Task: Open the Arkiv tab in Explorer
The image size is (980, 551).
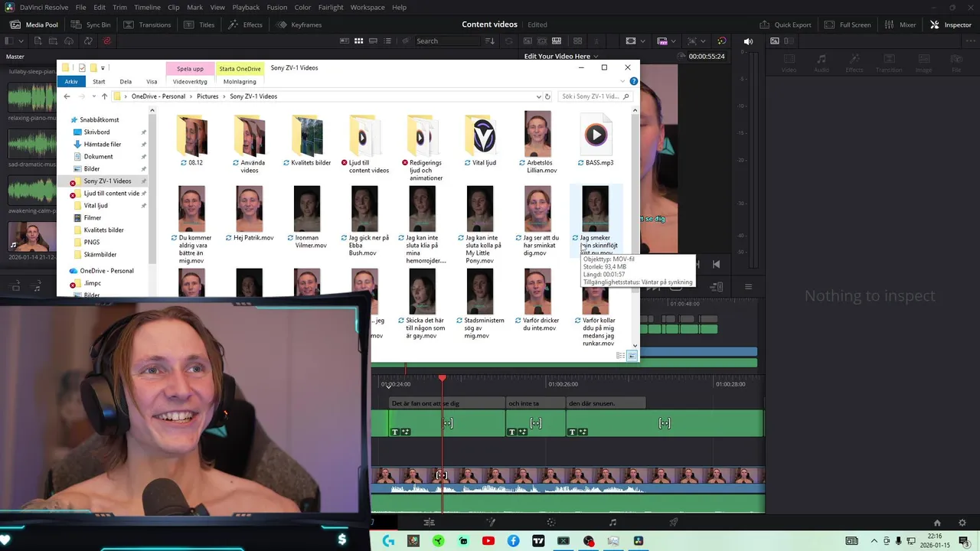Action: (x=71, y=81)
